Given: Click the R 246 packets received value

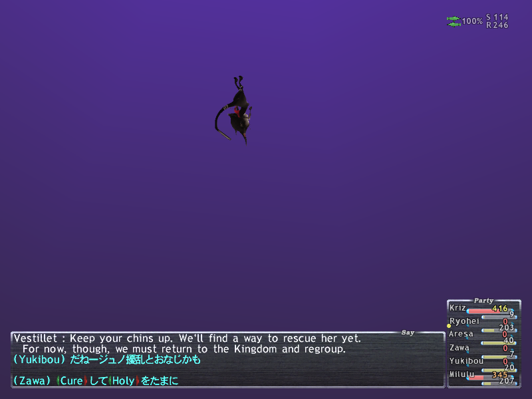Looking at the screenshot, I should coord(497,25).
